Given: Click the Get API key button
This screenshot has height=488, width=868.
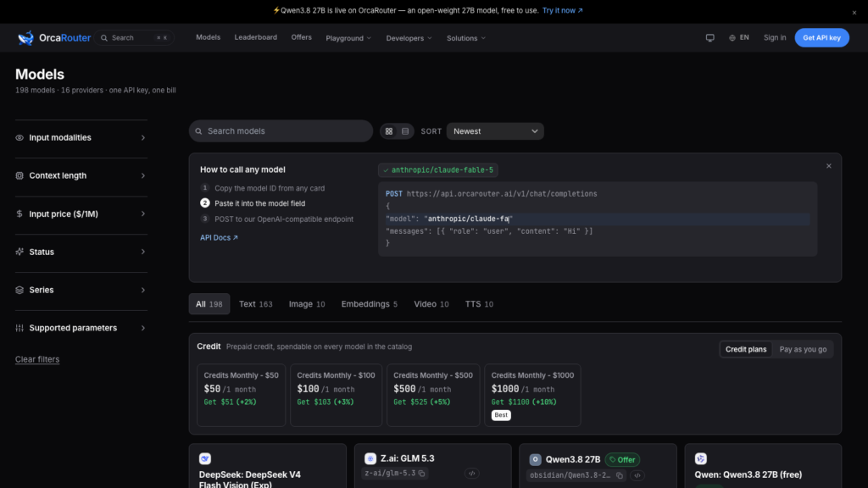Looking at the screenshot, I should coord(821,37).
